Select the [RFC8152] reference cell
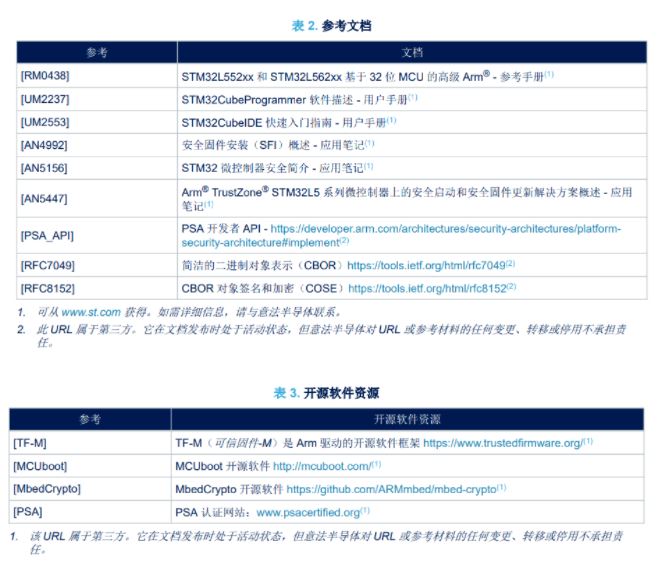657x569 pixels. 97,288
